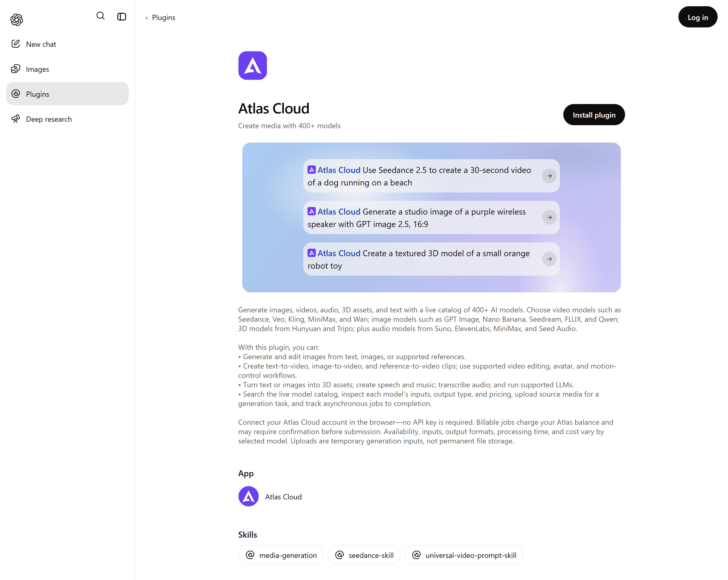The height and width of the screenshot is (580, 728).
Task: Click arrow on Seedance 2.5 video prompt
Action: pyautogui.click(x=549, y=176)
